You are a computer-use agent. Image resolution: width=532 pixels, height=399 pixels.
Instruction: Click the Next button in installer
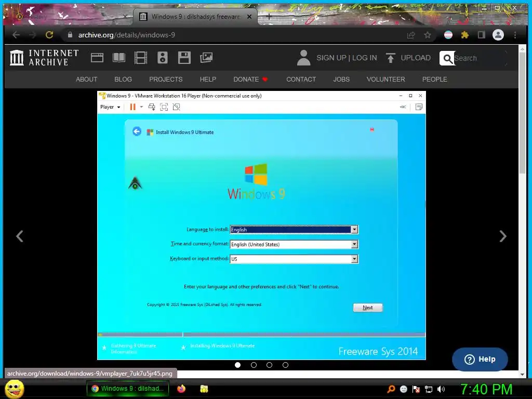click(368, 308)
